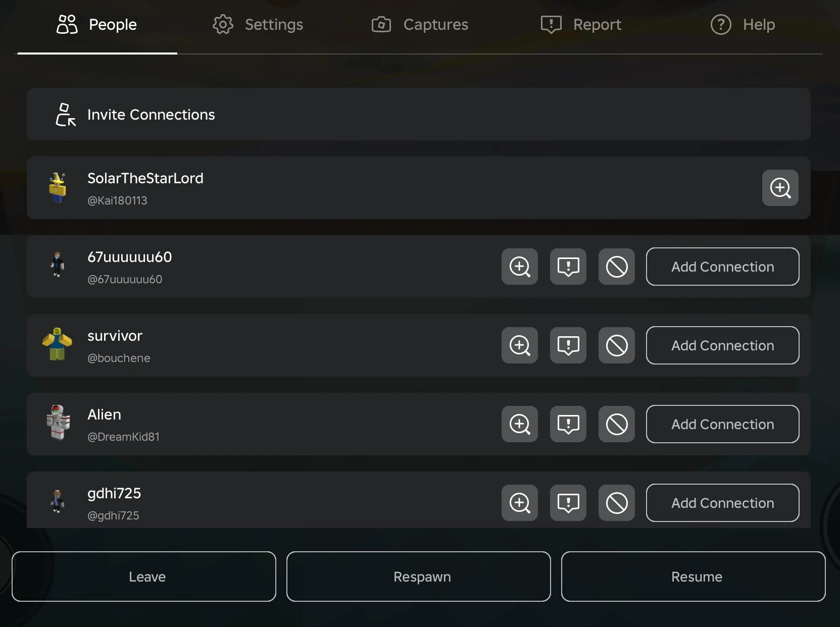
Task: Block player 67uuuuuu60
Action: click(x=616, y=267)
